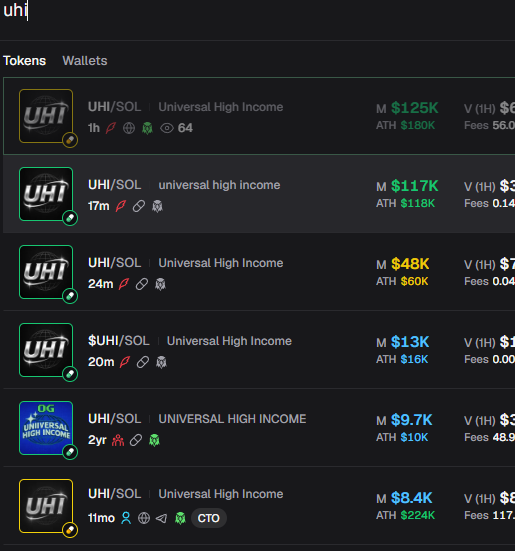Click the pill badge on the $48K token
This screenshot has width=515, height=551.
[x=70, y=296]
